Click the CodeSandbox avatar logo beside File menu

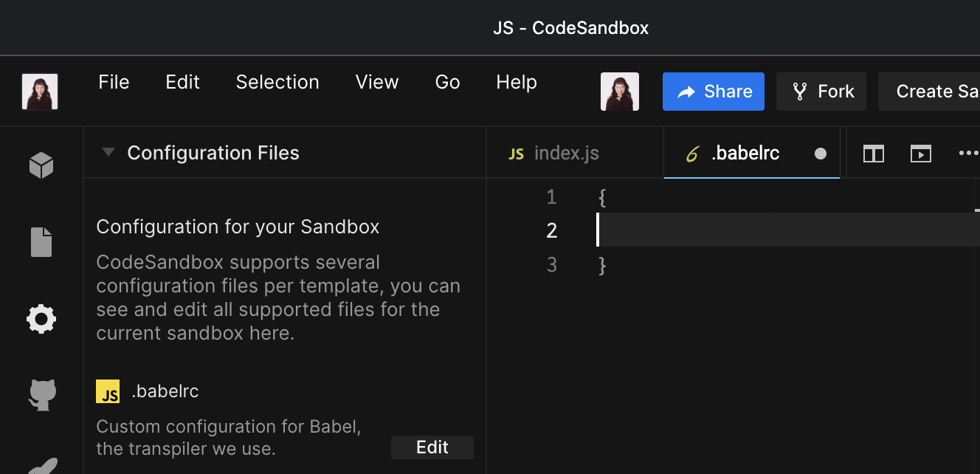click(x=40, y=92)
